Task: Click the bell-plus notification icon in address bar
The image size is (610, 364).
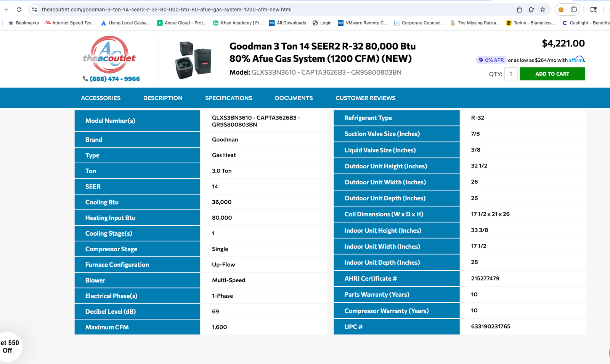Action: pos(531,10)
